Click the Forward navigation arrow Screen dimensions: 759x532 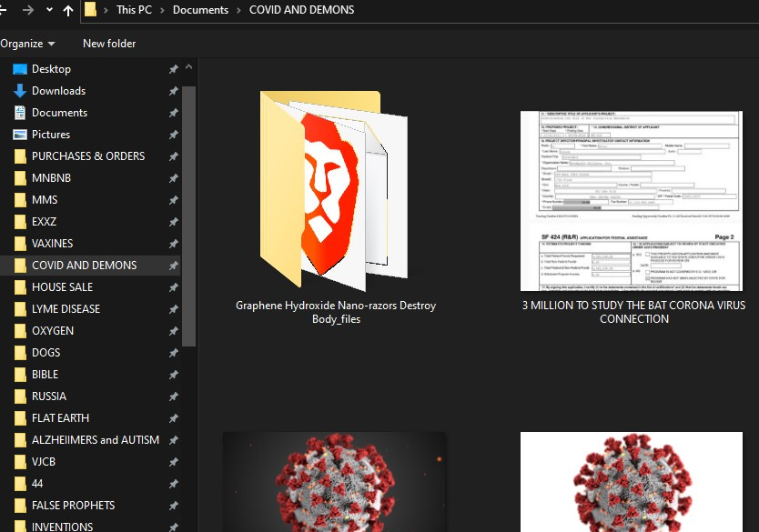[28, 10]
